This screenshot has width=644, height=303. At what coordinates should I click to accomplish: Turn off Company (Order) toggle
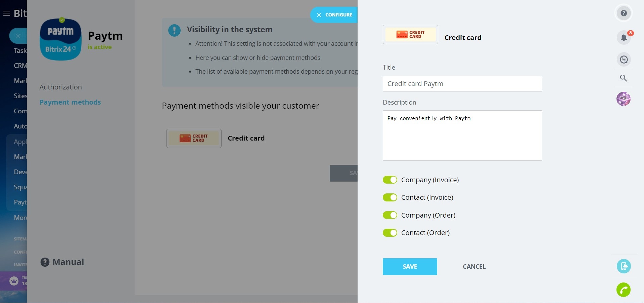(x=390, y=215)
